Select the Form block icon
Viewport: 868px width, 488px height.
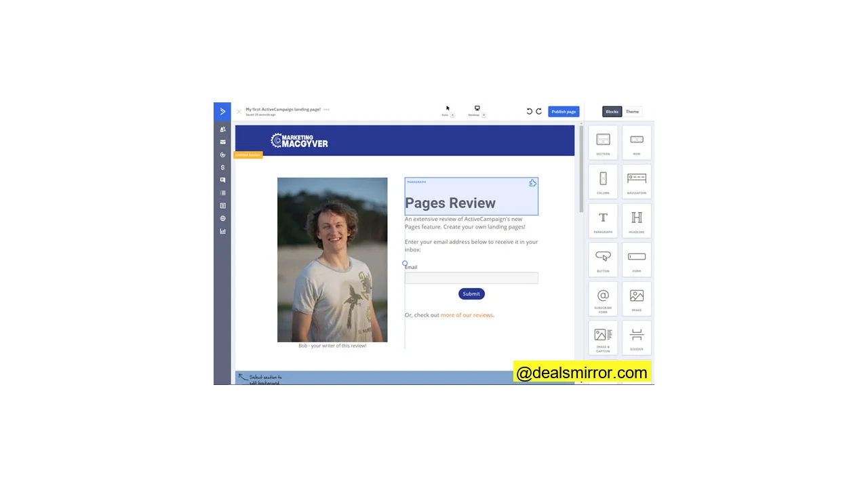coord(636,260)
